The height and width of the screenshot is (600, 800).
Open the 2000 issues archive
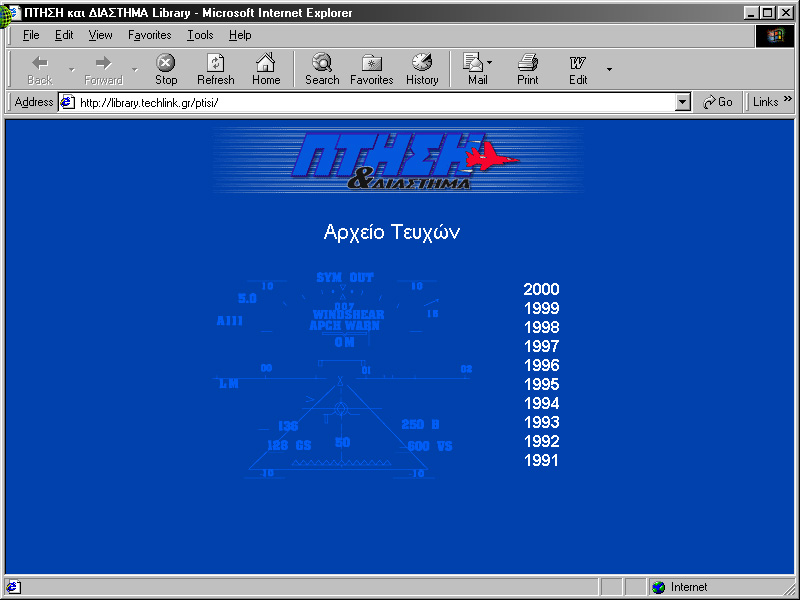click(x=541, y=289)
